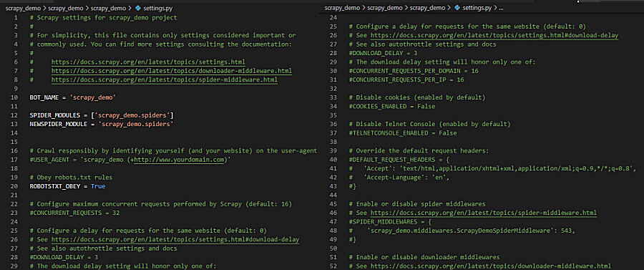Screen dimensions: 644x270
Task: Open spider-middleware docs link on line 46
Action: 484,213
